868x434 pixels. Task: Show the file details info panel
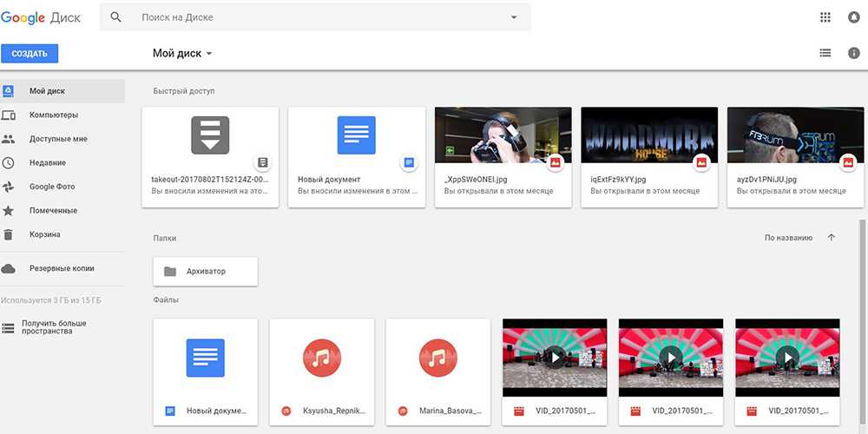pos(853,54)
